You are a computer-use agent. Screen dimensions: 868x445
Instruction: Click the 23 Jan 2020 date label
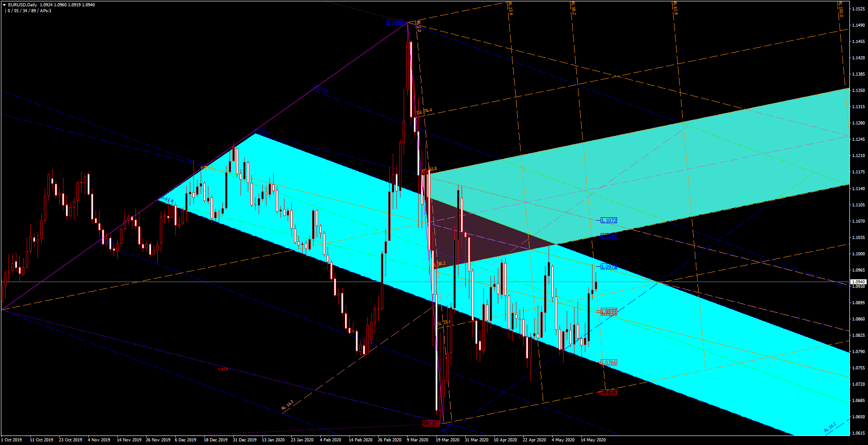coord(302,440)
